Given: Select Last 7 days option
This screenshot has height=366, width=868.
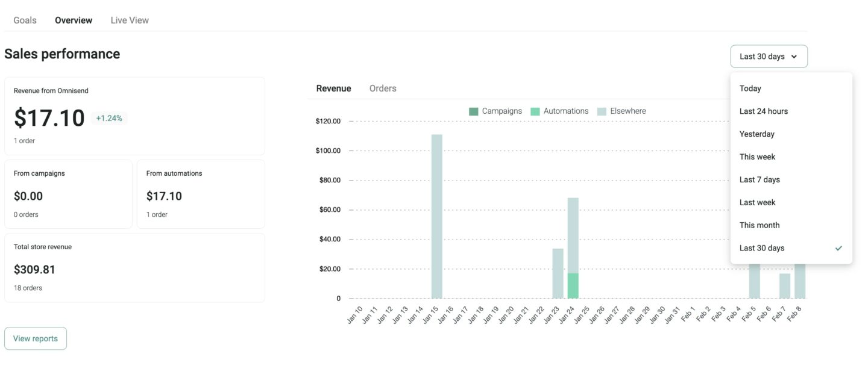Looking at the screenshot, I should 759,179.
